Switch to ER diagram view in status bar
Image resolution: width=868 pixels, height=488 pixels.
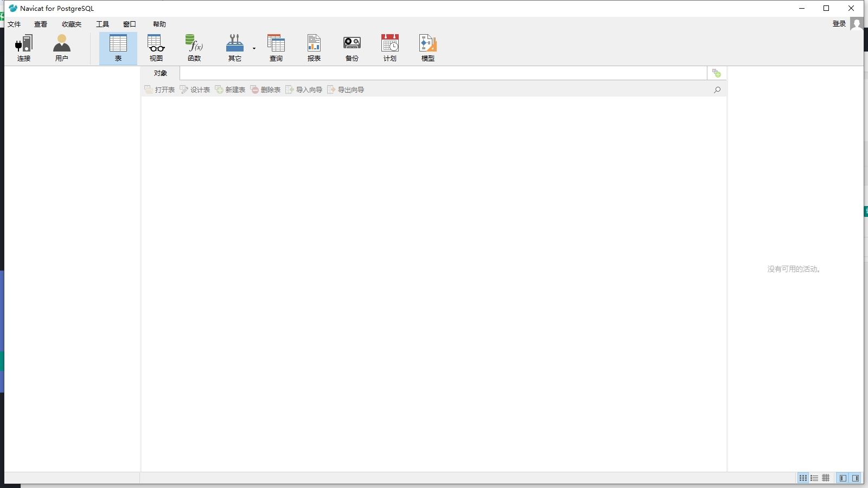(826, 478)
